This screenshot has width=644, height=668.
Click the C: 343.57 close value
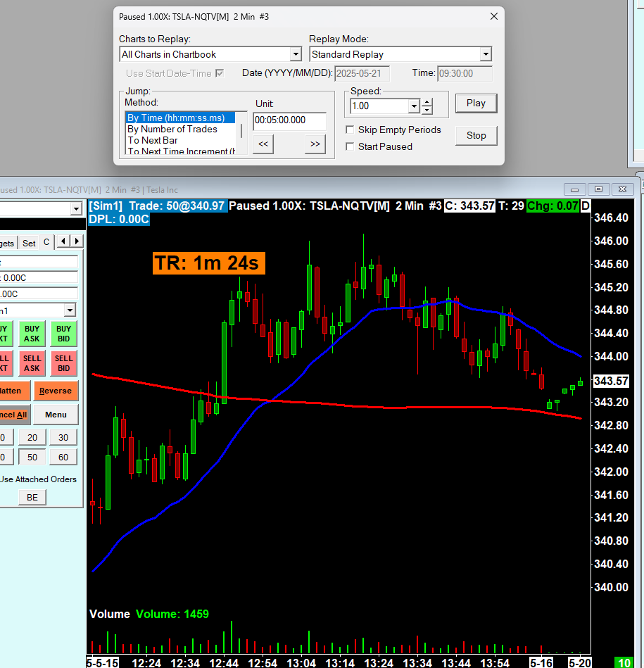click(x=469, y=206)
